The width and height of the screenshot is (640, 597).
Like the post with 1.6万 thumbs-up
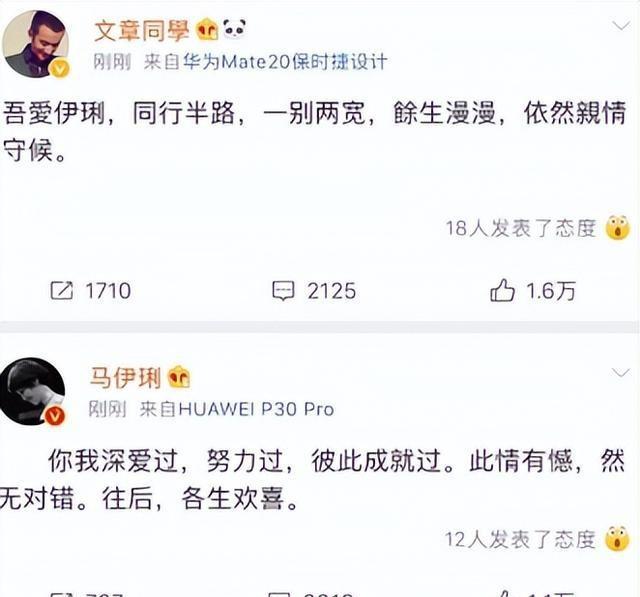pyautogui.click(x=502, y=291)
